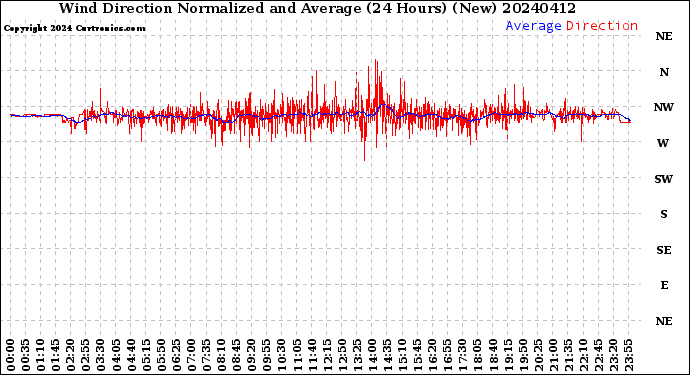690x375 pixels.
Task: Click the 11:40 time axis label
Action: pyautogui.click(x=312, y=355)
